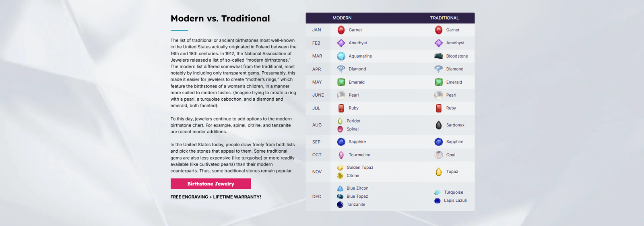This screenshot has width=644, height=226.
Task: Click the Lapis Lazuli gem icon
Action: click(x=438, y=200)
